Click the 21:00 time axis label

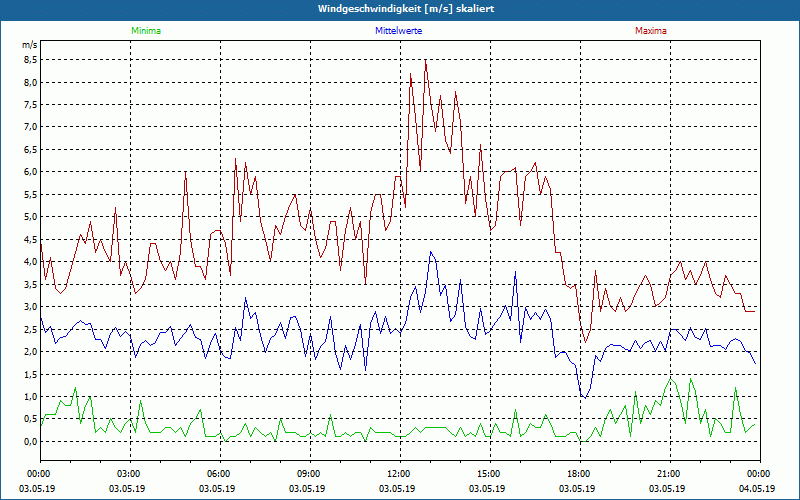click(x=670, y=474)
